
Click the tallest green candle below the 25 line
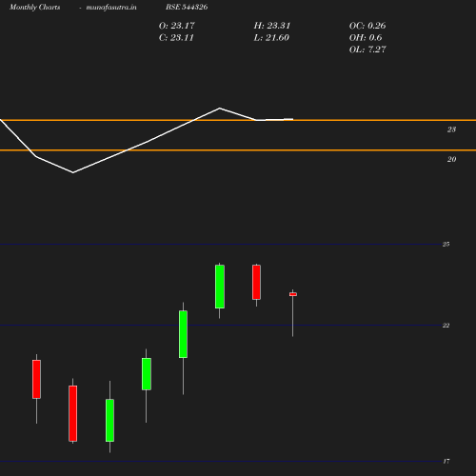(x=220, y=287)
